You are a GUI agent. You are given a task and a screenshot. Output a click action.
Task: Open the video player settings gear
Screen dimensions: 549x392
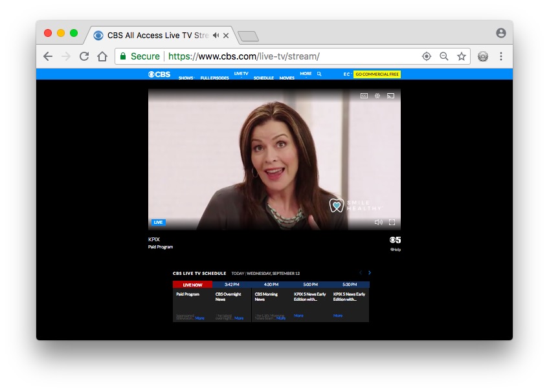click(x=377, y=96)
